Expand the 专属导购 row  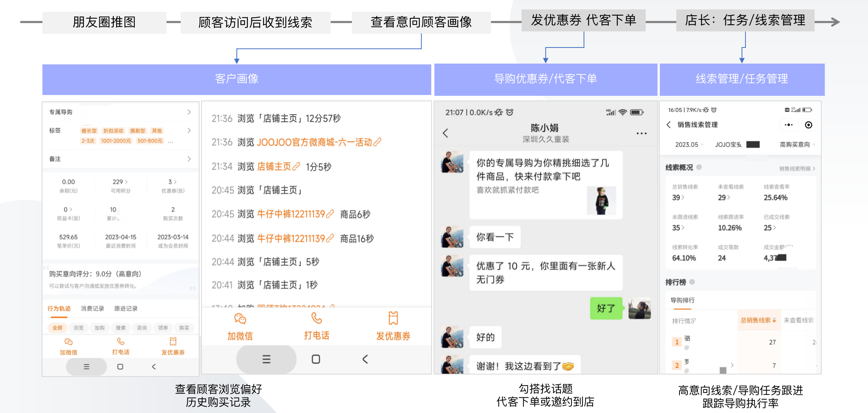(121, 112)
